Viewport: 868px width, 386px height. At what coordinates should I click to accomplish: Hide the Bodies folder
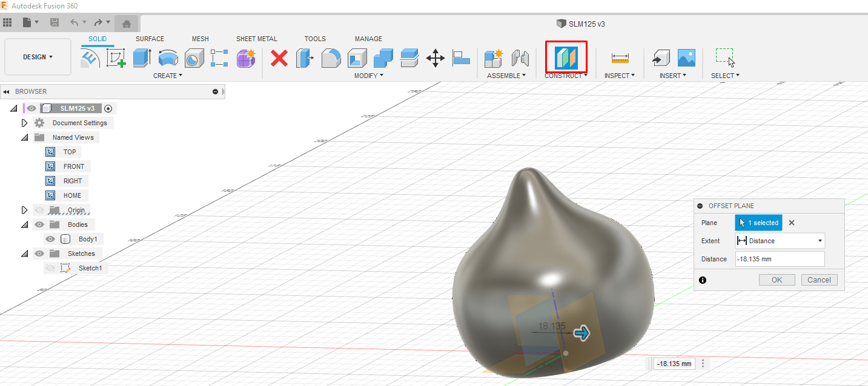pos(39,224)
